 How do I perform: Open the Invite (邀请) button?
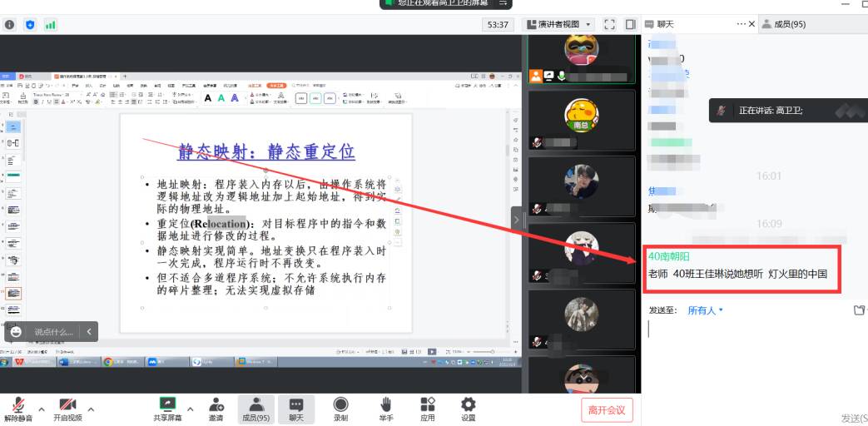coord(216,410)
